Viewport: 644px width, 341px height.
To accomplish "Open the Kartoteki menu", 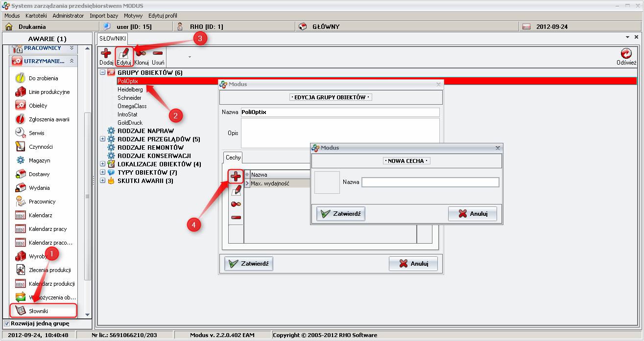I will tap(36, 16).
